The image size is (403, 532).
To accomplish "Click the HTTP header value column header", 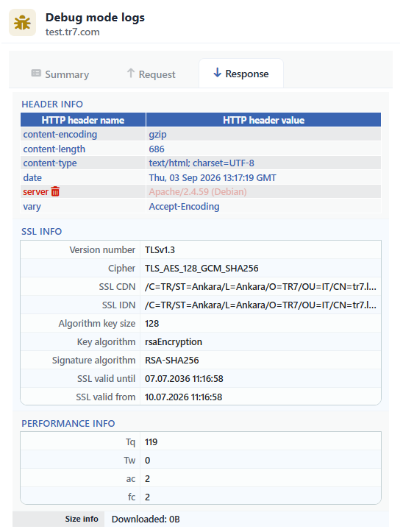I will click(x=263, y=120).
